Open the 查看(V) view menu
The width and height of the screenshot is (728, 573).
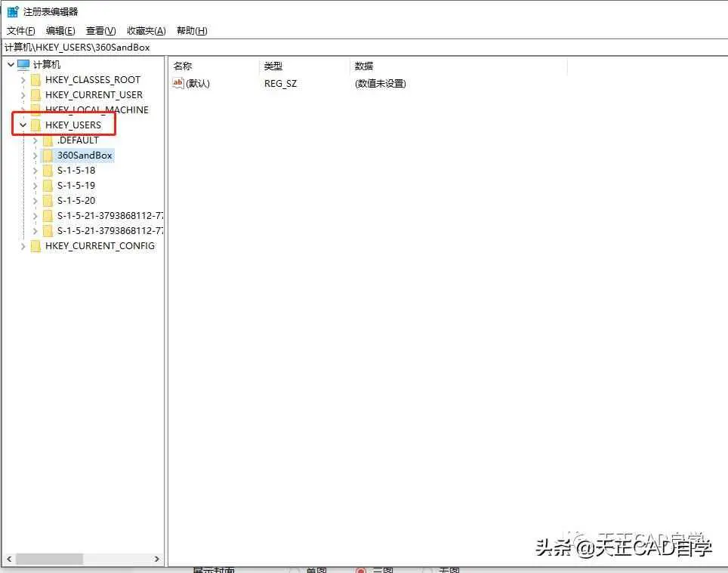pyautogui.click(x=100, y=31)
